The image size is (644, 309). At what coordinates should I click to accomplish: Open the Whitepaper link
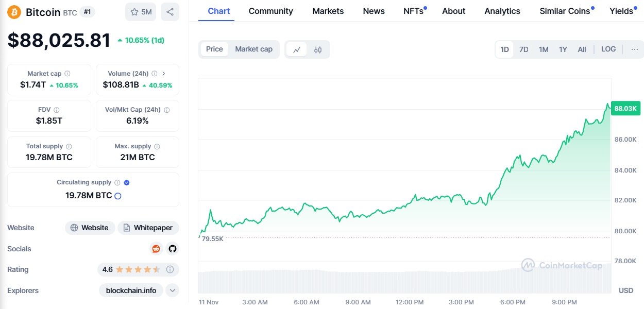tap(148, 228)
